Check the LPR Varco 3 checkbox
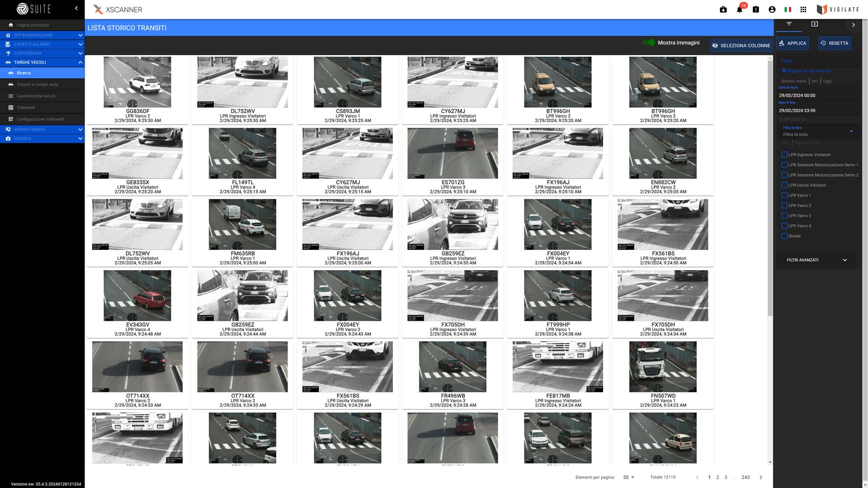 [x=784, y=216]
